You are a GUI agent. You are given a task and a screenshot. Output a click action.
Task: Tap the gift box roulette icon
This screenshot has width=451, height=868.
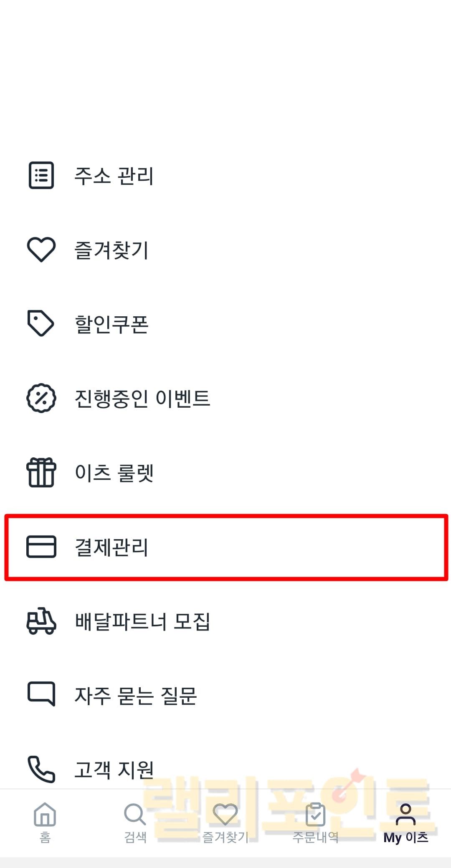tap(41, 472)
